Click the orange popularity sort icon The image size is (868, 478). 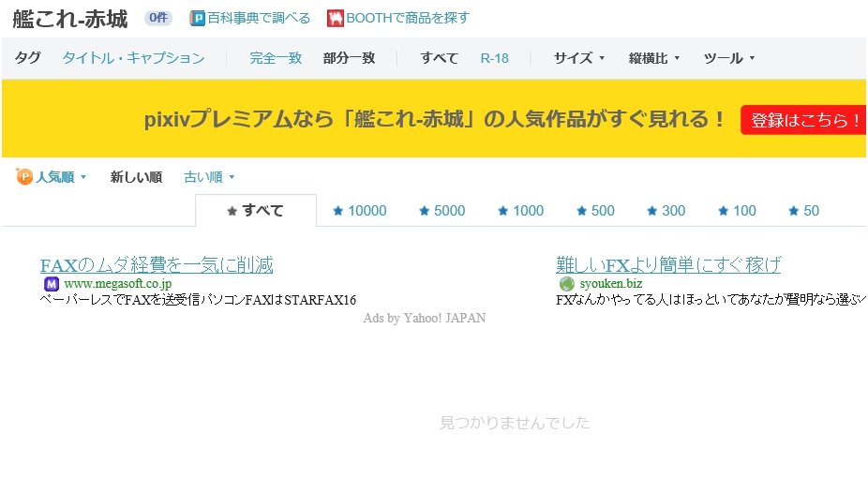point(24,177)
